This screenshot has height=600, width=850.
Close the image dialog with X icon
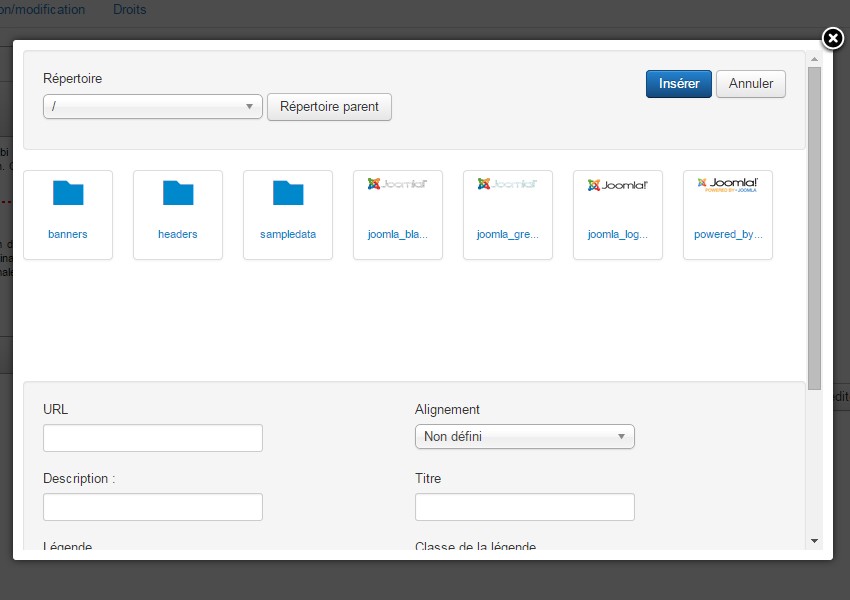[833, 38]
